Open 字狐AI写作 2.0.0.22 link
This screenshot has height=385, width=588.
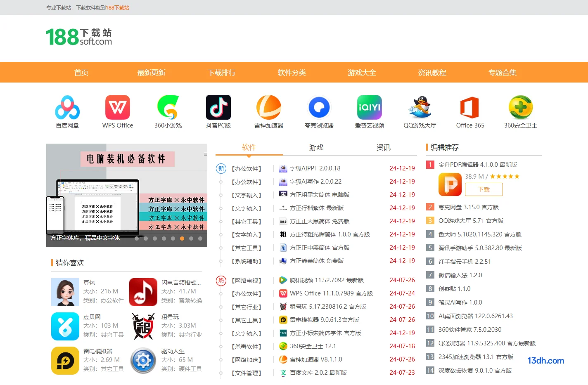coord(315,182)
